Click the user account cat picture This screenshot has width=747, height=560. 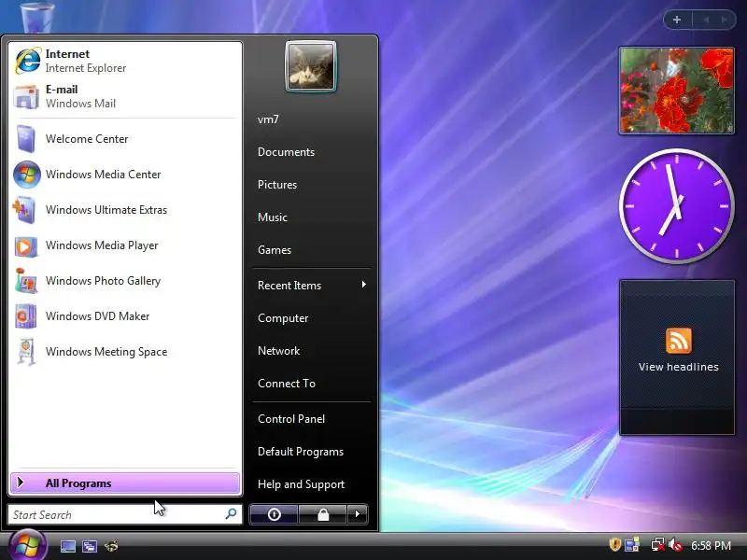[x=311, y=66]
